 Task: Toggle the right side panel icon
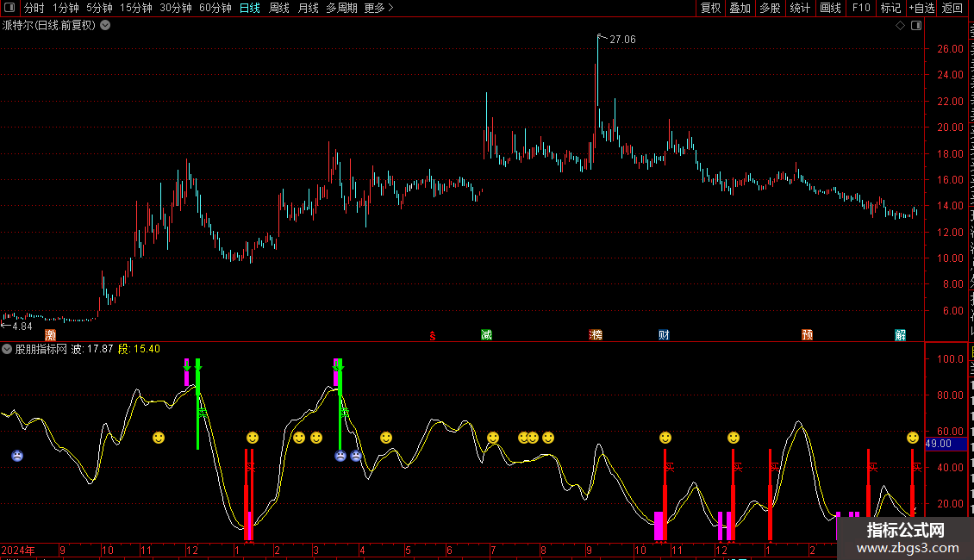(x=915, y=26)
